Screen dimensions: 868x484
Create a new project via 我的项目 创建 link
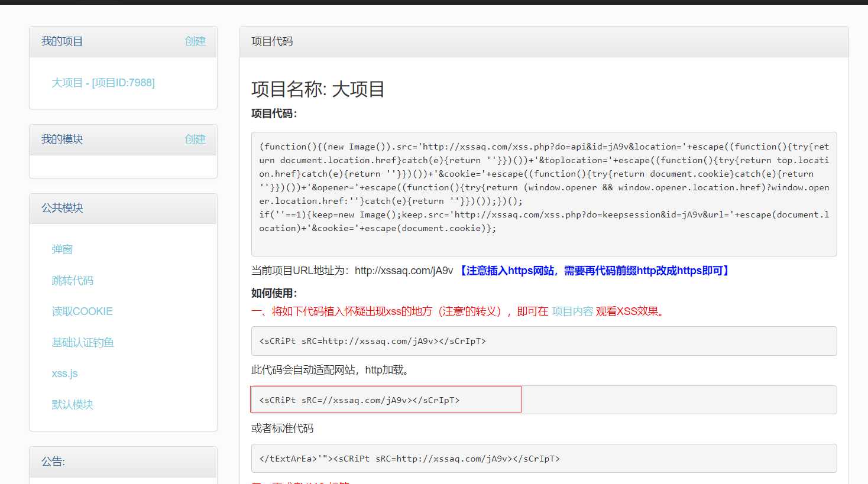click(195, 41)
